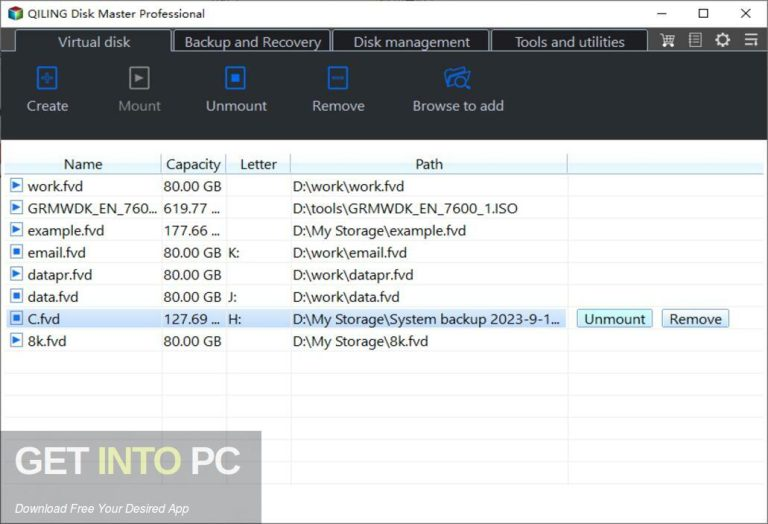Click the QILING app logo in the title bar
Viewport: 768px width, 524px height.
coord(15,13)
